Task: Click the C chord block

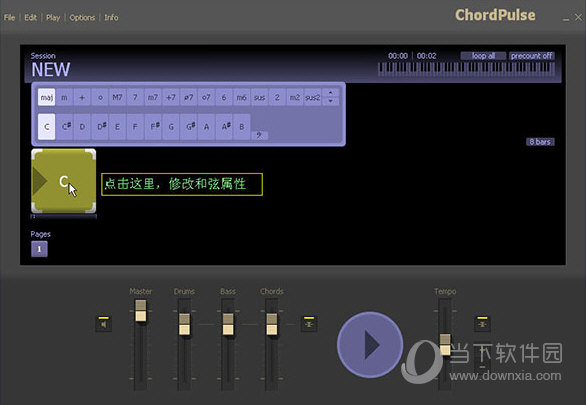Action: [64, 181]
